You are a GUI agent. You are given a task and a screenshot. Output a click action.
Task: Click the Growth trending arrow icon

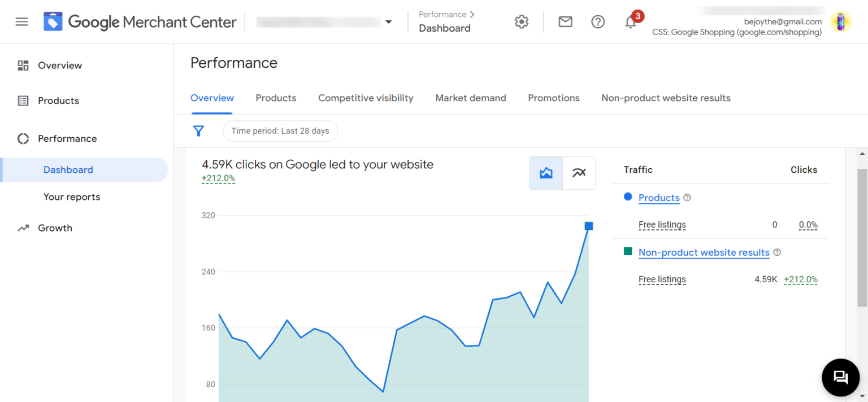coord(23,228)
